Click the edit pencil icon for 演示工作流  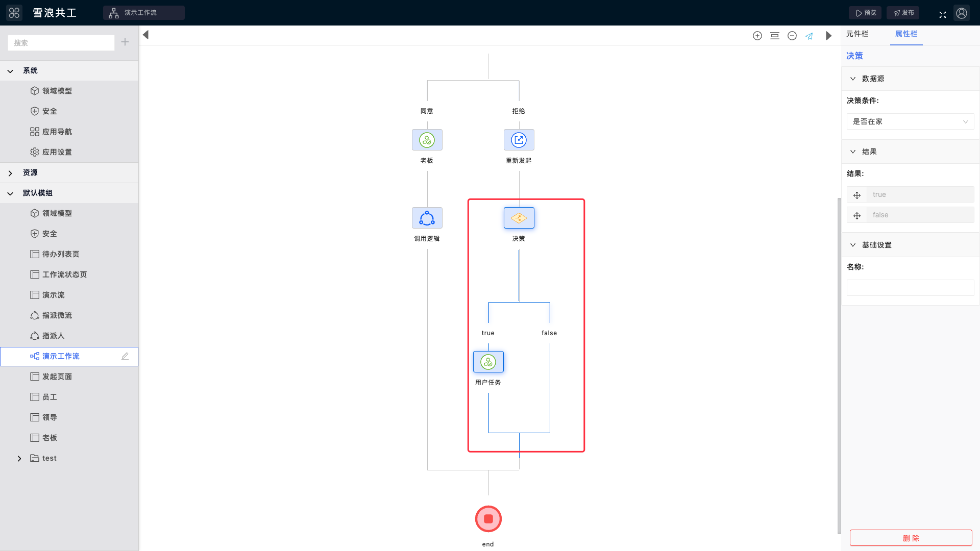125,356
